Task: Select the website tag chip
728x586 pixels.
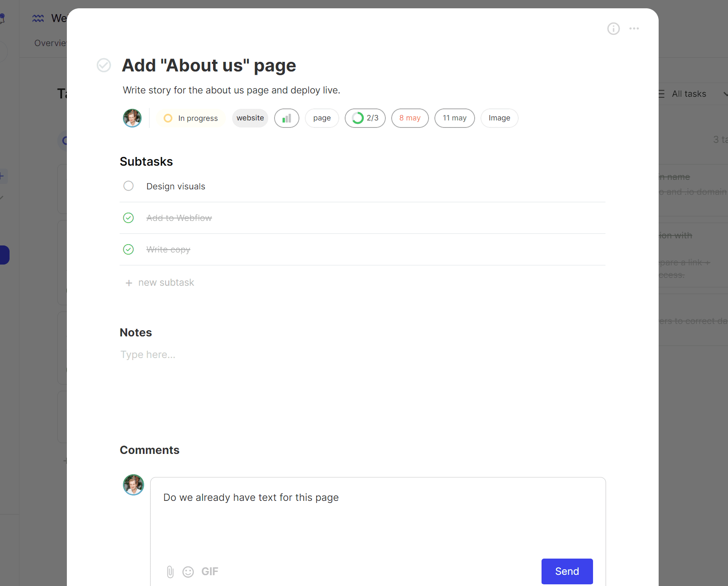Action: click(250, 118)
